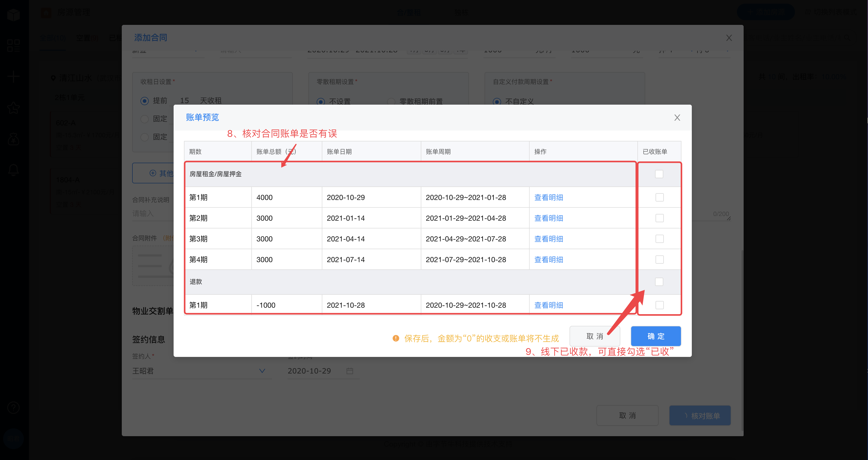Select 提前 rent collection radio option
Viewport: 868px width, 460px height.
coord(145,101)
